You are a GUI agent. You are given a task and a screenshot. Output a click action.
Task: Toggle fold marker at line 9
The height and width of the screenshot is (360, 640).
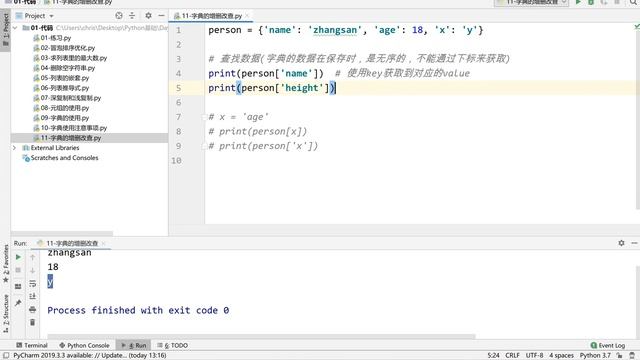click(204, 146)
